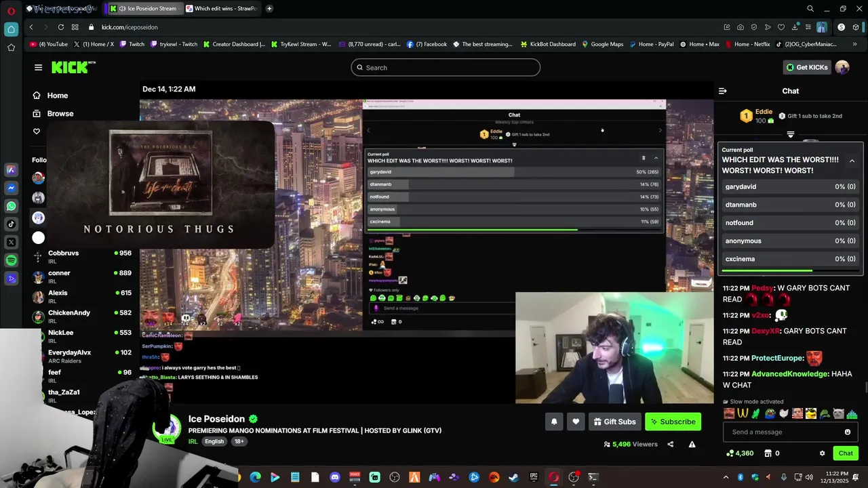The image size is (868, 488).
Task: Vote for anonymous in the poll
Action: (790, 241)
